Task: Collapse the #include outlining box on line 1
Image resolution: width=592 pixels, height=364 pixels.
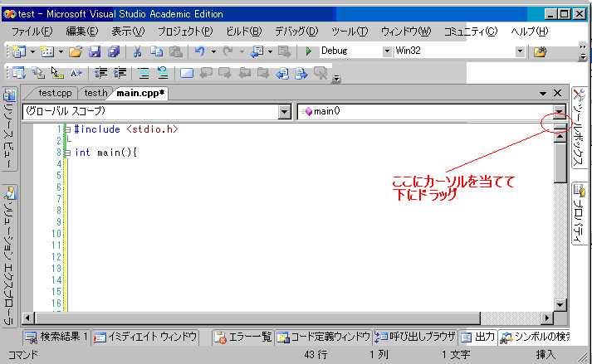Action: (66, 129)
